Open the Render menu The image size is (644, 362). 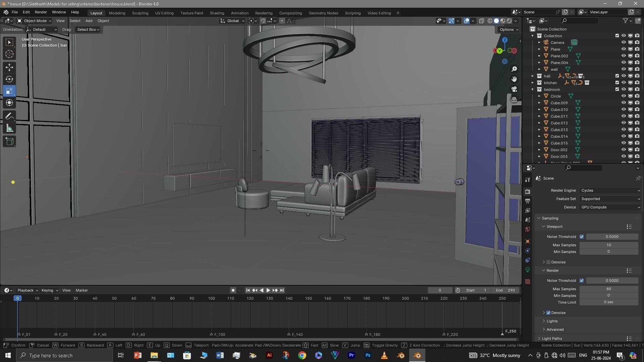pos(41,12)
